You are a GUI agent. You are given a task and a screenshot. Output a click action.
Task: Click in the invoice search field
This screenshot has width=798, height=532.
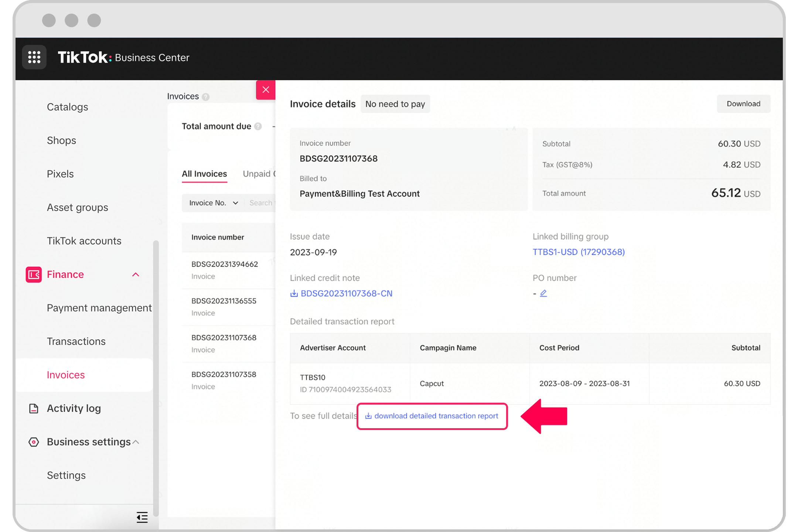pyautogui.click(x=262, y=203)
